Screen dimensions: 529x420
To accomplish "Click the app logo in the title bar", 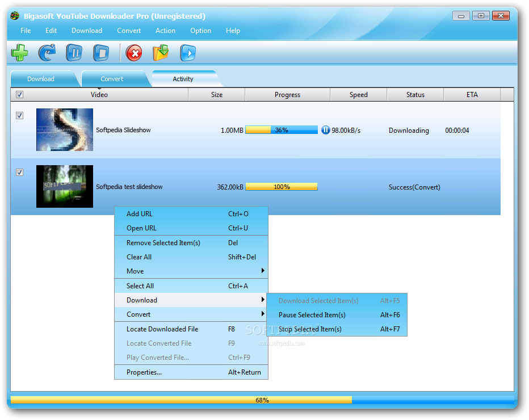I will 15,16.
